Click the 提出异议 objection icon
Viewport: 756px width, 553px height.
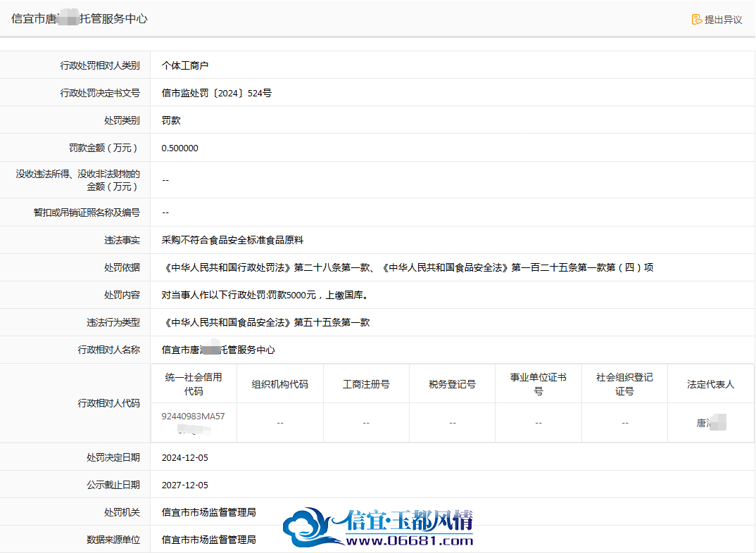tap(696, 19)
